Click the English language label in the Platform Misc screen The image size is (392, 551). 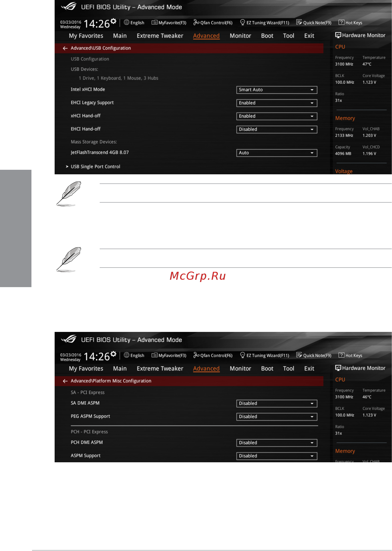pos(137,355)
